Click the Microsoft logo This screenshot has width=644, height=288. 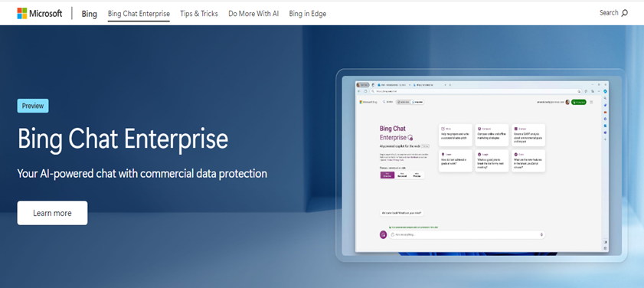pos(39,14)
